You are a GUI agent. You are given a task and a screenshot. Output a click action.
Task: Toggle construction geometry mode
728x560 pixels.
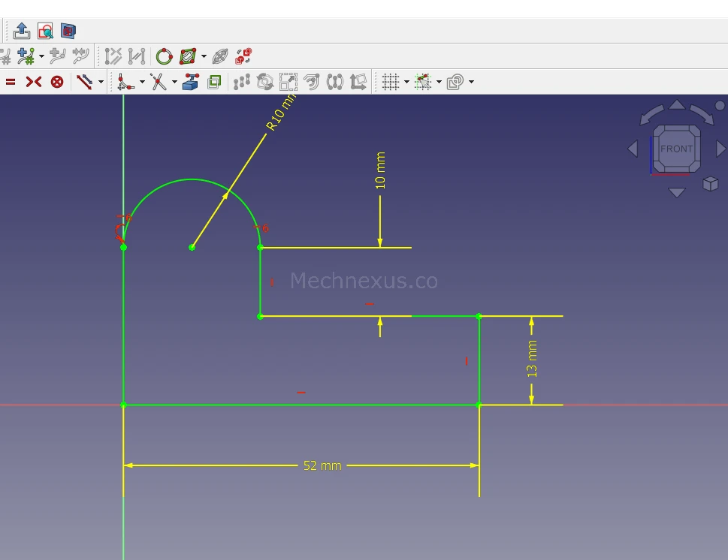[x=84, y=82]
